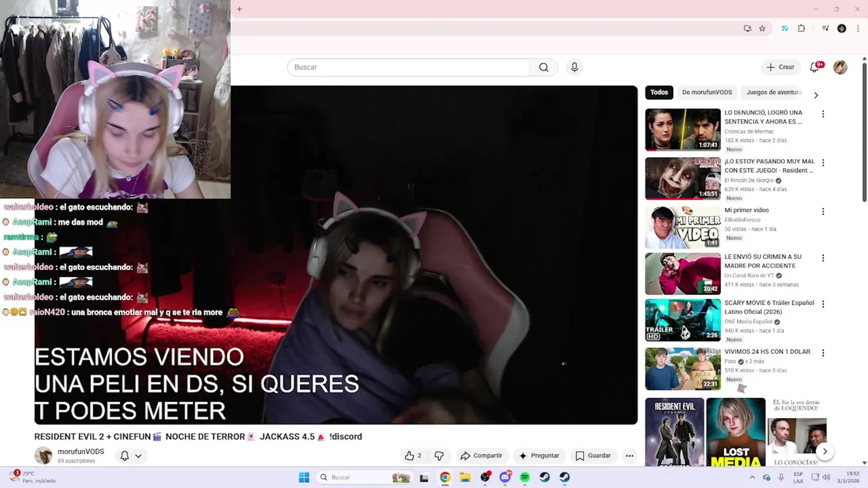Open 'LO DENUNCIÓ, LOGRÓ UNA SENTENCIA' video title
Viewport: 868px width, 488px height.
[764, 117]
